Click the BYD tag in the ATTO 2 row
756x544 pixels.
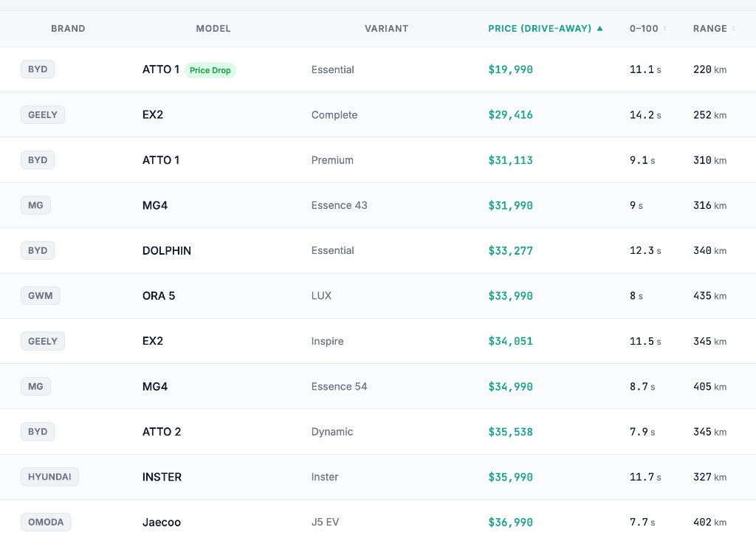tap(38, 431)
